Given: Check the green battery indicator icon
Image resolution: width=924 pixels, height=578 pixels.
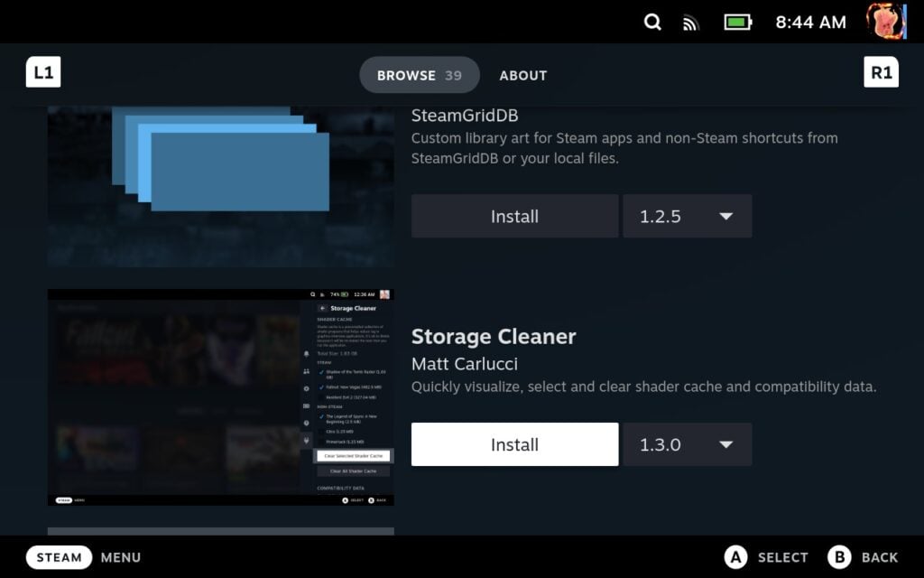Looking at the screenshot, I should (737, 22).
